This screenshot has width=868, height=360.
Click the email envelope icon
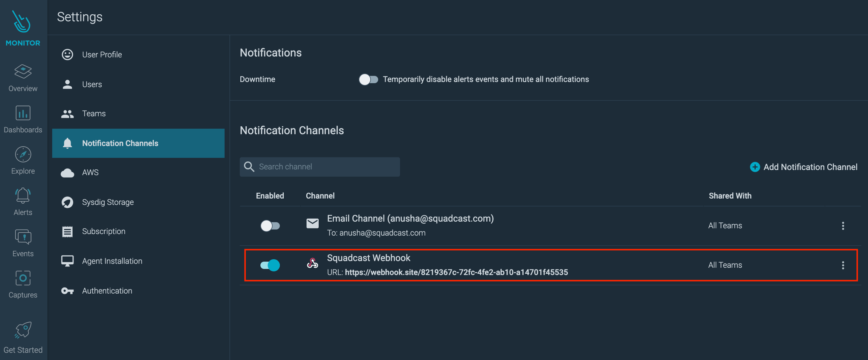pyautogui.click(x=312, y=224)
